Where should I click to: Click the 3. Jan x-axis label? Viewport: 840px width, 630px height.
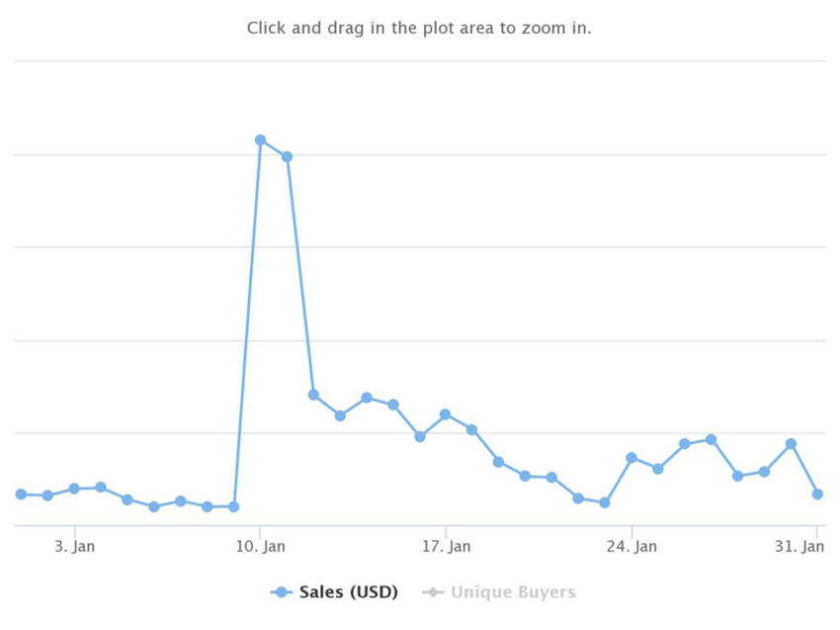pyautogui.click(x=74, y=546)
